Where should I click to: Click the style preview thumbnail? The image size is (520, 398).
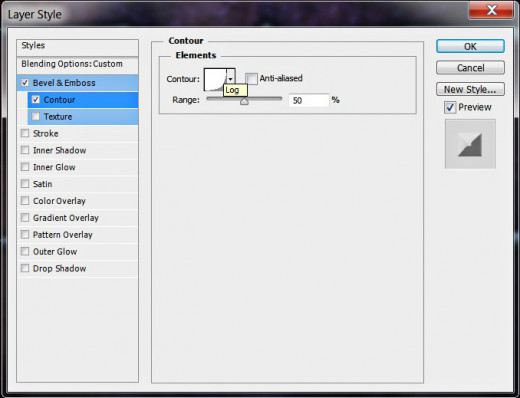(x=470, y=144)
